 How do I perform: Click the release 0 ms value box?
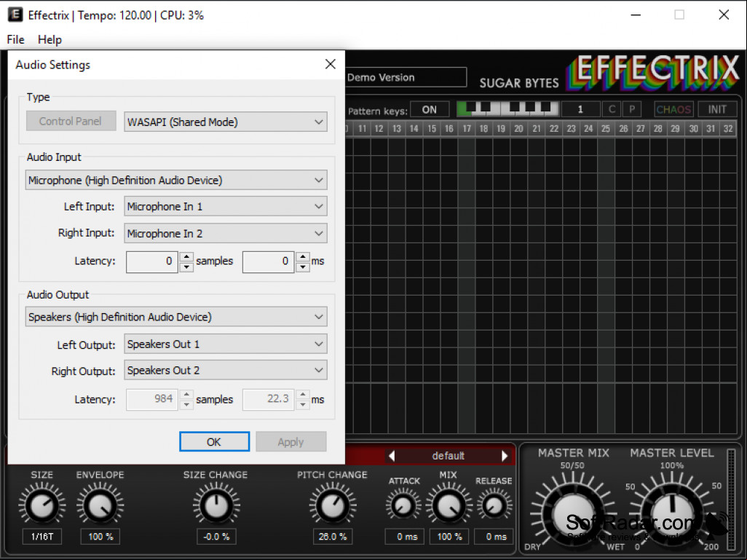(x=494, y=536)
